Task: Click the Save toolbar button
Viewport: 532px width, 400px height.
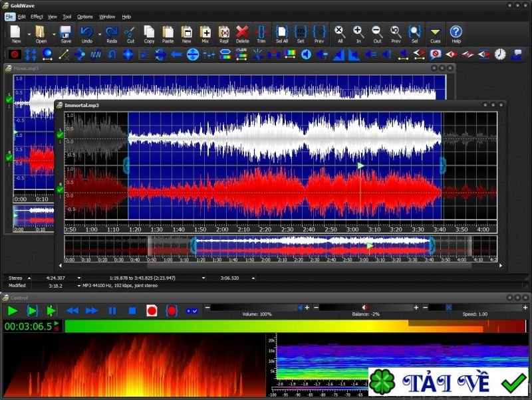Action: pos(66,33)
